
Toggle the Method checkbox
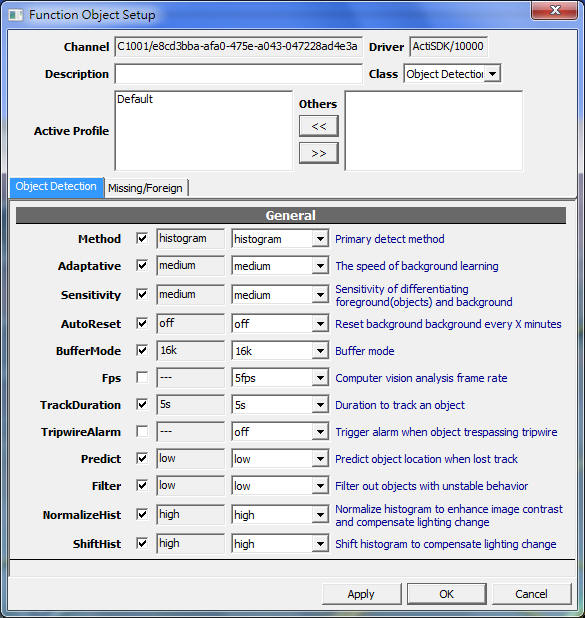click(x=142, y=238)
